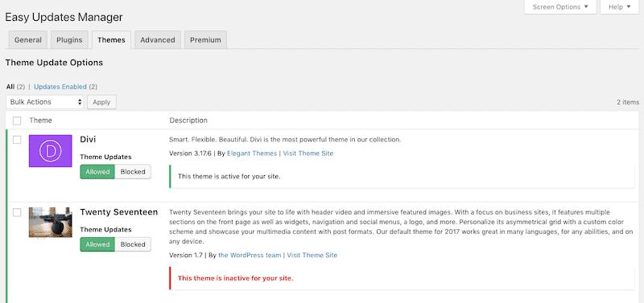Click the Description column header
The height and width of the screenshot is (303, 644).
tap(188, 121)
